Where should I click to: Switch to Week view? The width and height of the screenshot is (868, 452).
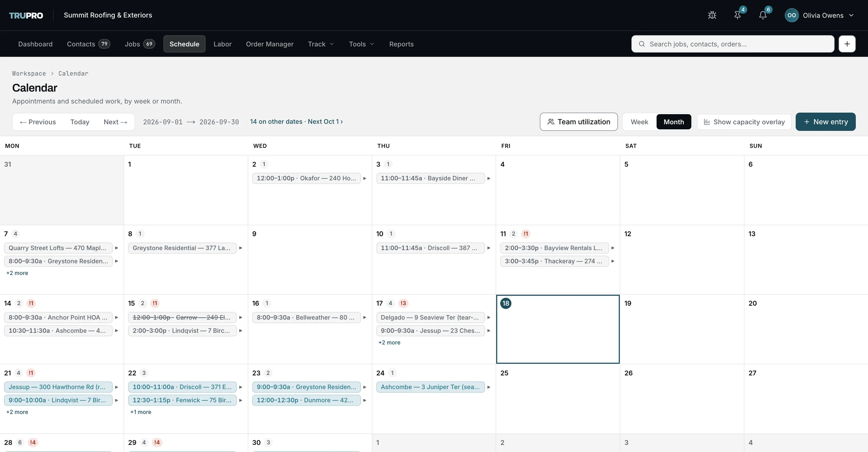(x=639, y=122)
